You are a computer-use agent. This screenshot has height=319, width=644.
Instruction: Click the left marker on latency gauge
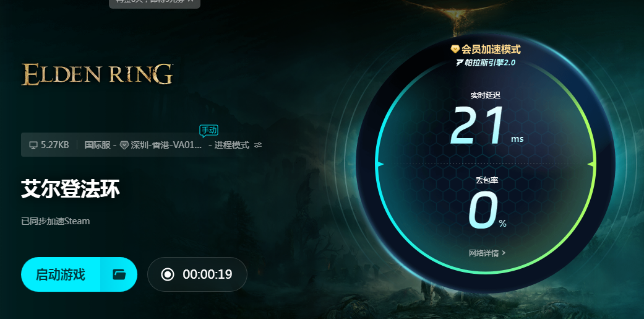coord(379,164)
